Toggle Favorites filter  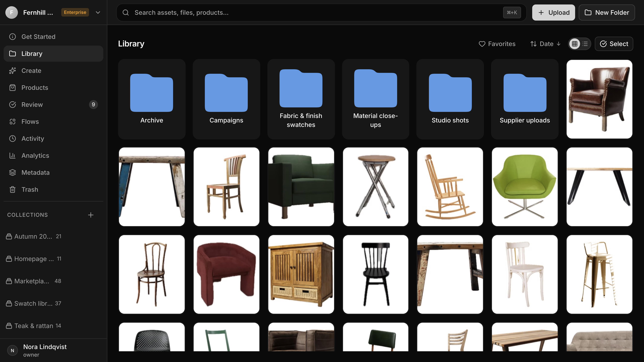497,44
